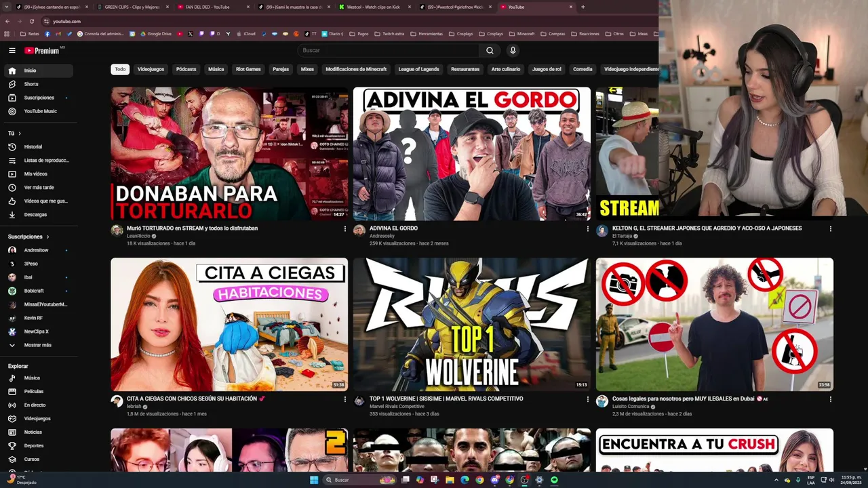Viewport: 868px width, 488px height.
Task: Open Historial in the sidebar
Action: pos(39,146)
